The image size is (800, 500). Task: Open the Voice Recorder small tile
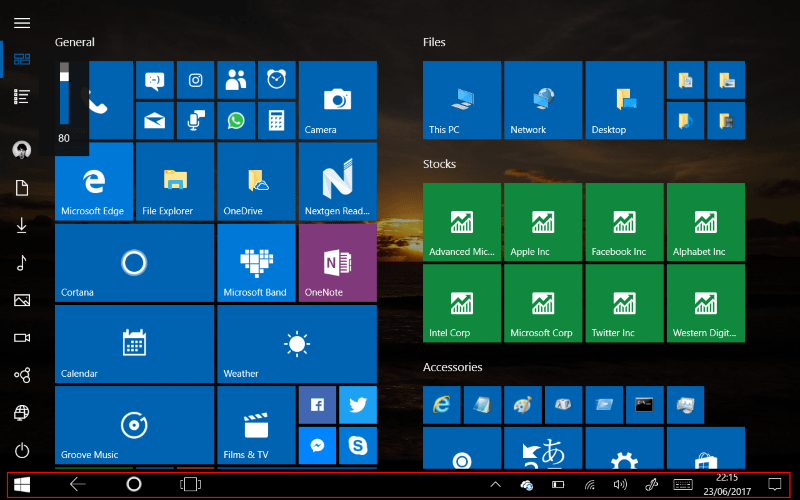pyautogui.click(x=195, y=120)
